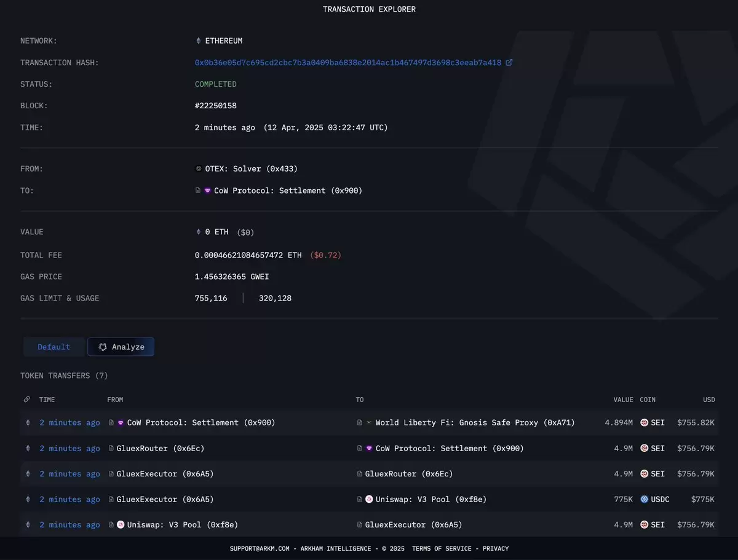Click the gas limit value 755,116
Viewport: 738px width, 560px height.
tap(211, 298)
